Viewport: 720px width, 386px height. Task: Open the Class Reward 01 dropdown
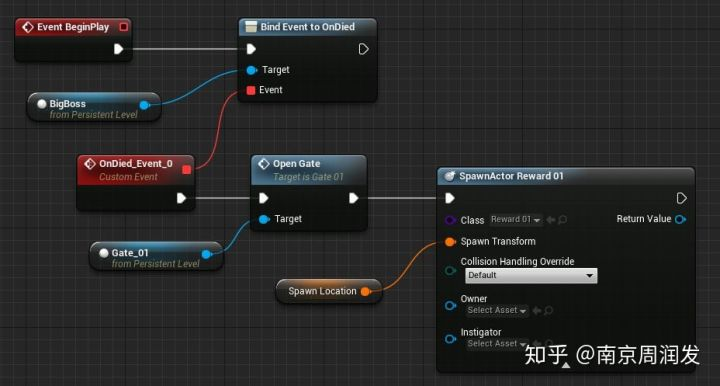tap(516, 219)
